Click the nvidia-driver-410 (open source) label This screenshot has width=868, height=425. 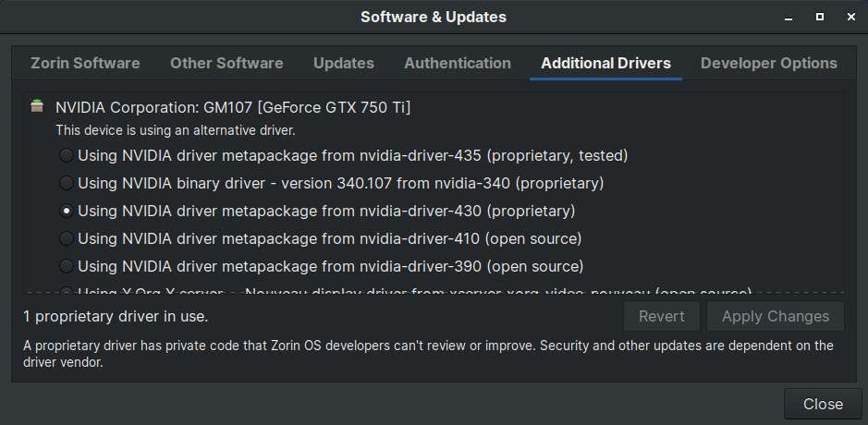[x=330, y=238]
